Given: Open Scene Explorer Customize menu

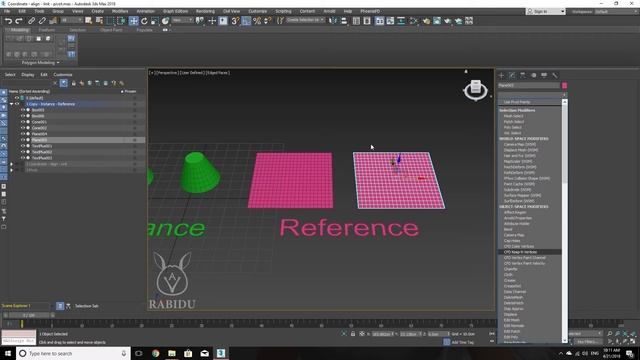Looking at the screenshot, I should click(63, 75).
